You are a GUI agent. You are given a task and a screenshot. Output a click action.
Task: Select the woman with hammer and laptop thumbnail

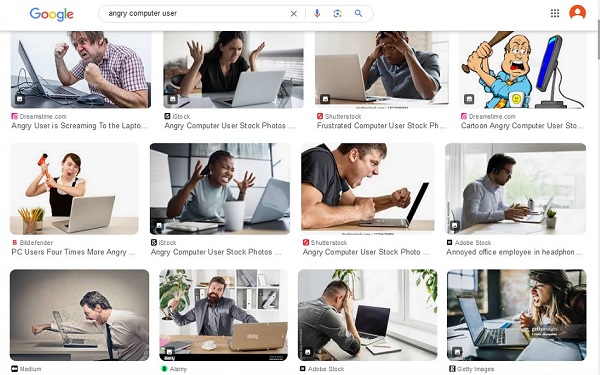(x=74, y=189)
